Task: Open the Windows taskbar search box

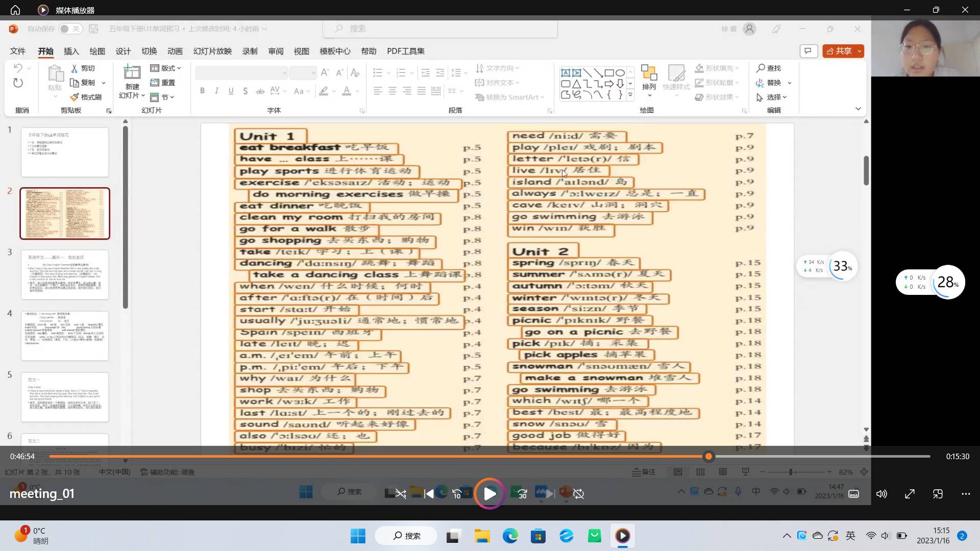Action: tap(406, 536)
